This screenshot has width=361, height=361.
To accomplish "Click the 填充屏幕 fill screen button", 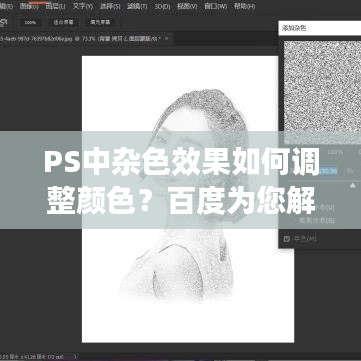I will (99, 22).
